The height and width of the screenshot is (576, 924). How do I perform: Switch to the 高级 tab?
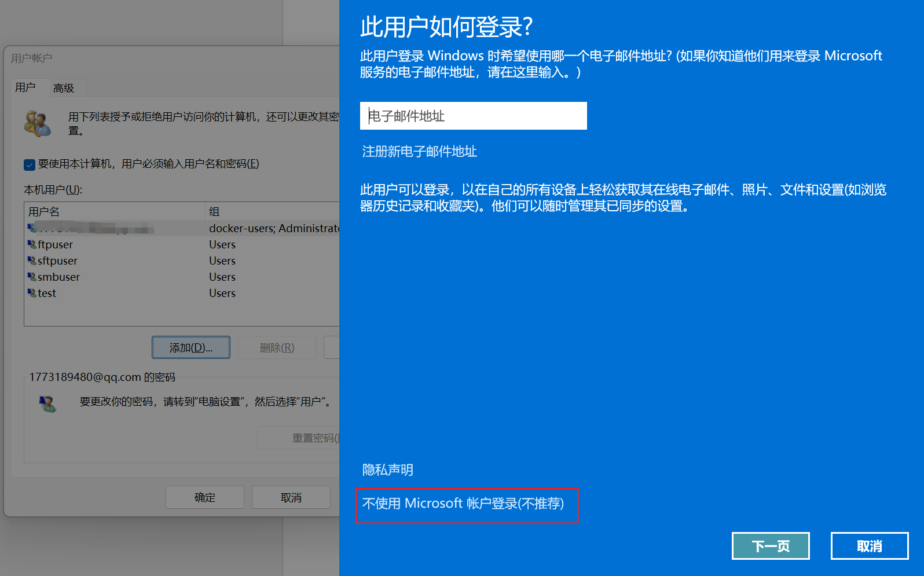point(64,88)
